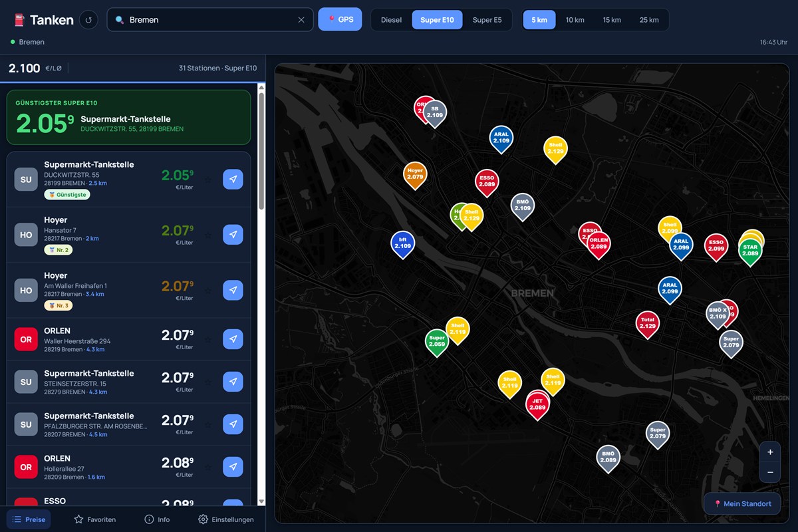Click the 31 Stationen · Super E10 text
The width and height of the screenshot is (798, 532).
(x=217, y=68)
